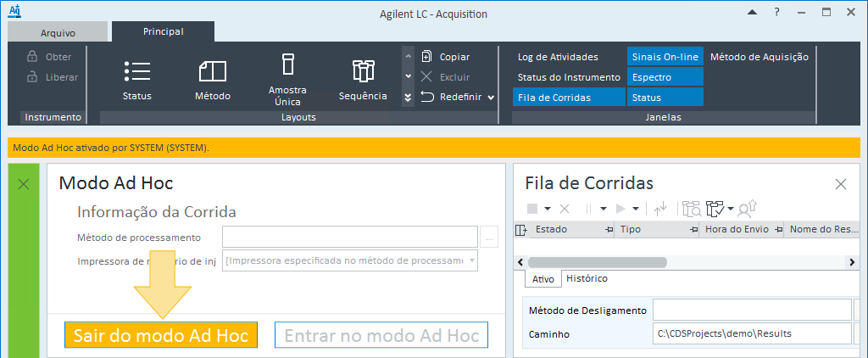Click the Liberar instrument unlock
The image size is (868, 358).
point(52,77)
